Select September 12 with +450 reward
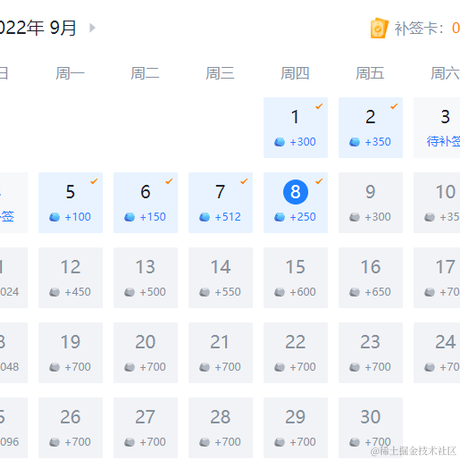Viewport: 460px width, 460px height. pyautogui.click(x=71, y=278)
